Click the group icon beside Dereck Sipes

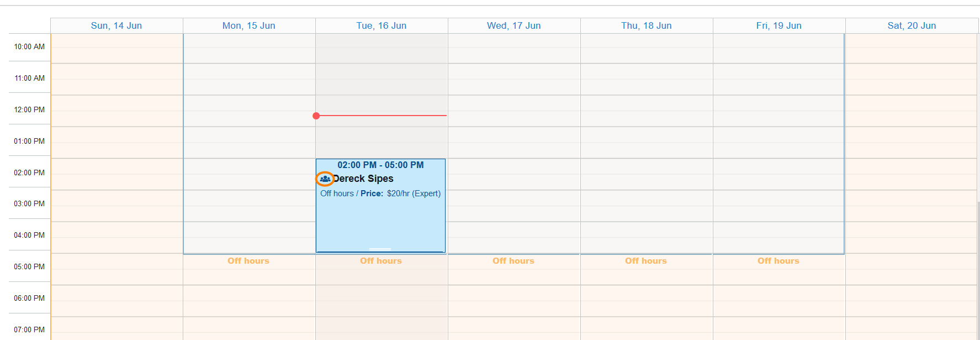[325, 179]
